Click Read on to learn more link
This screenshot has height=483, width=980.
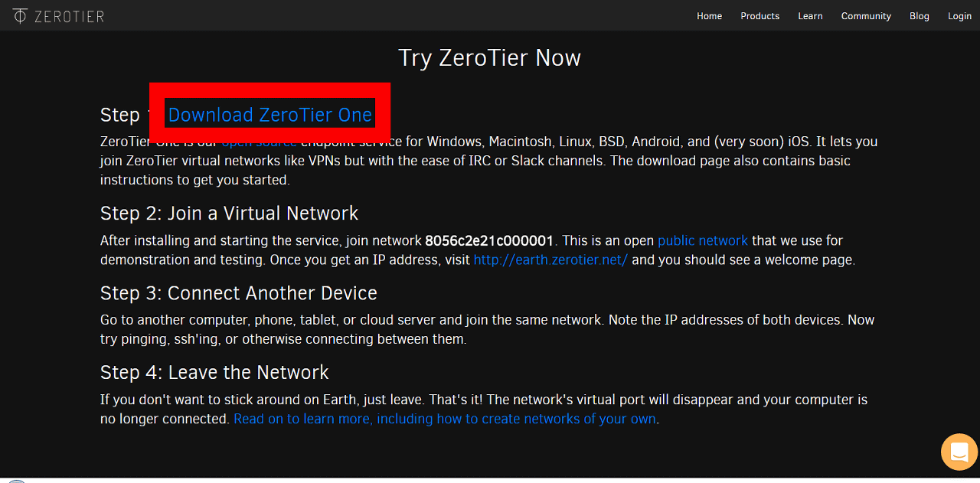pyautogui.click(x=445, y=419)
